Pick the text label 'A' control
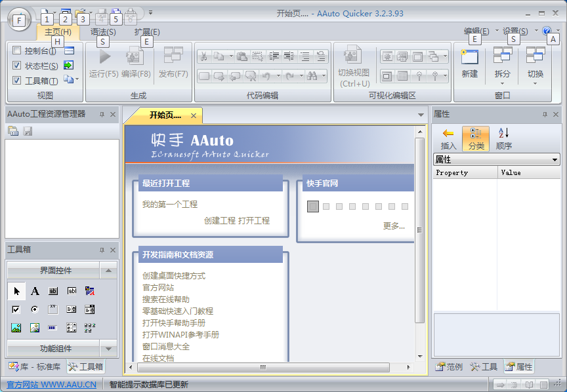 (x=35, y=291)
